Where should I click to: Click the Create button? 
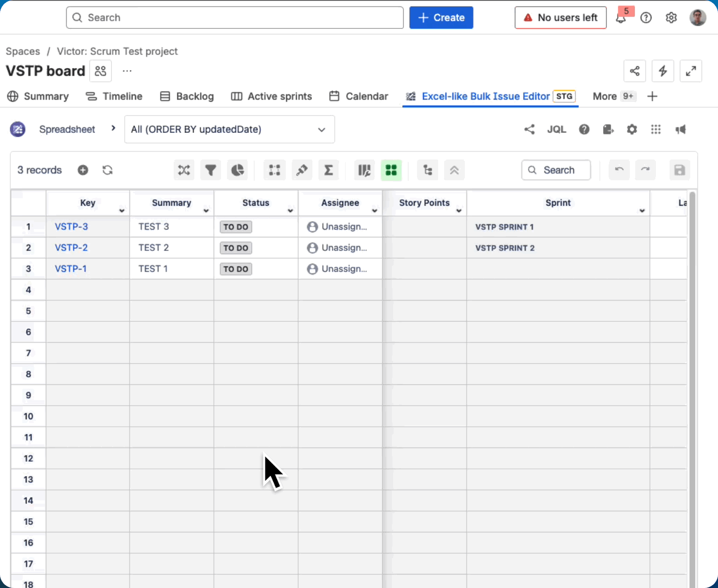(441, 17)
